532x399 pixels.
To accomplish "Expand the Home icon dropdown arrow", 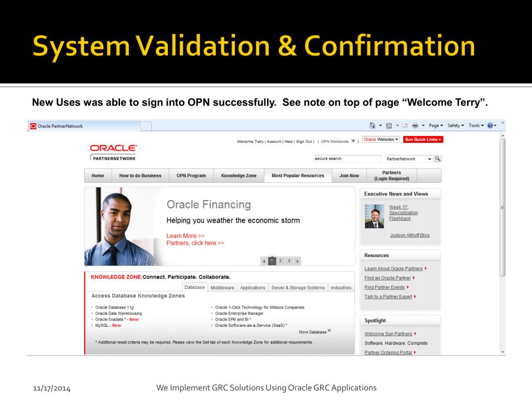I will (380, 126).
